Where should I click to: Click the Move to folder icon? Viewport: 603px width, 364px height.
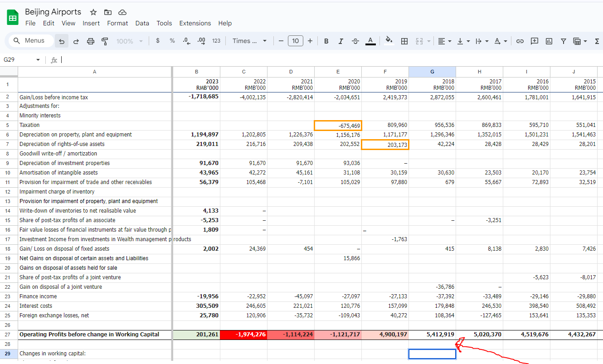pos(108,12)
